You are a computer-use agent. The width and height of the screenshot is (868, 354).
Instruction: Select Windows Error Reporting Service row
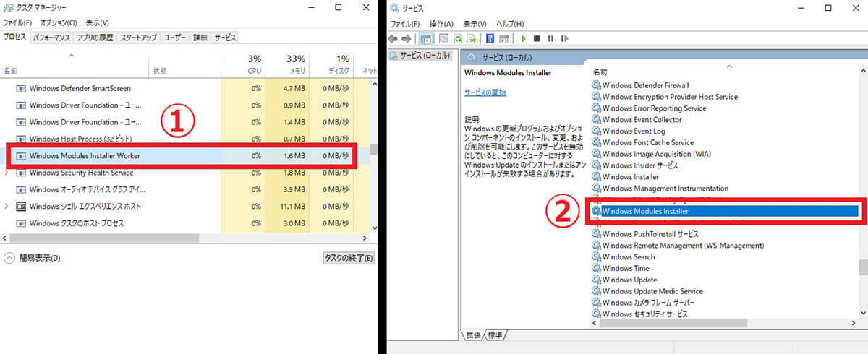pyautogui.click(x=649, y=108)
